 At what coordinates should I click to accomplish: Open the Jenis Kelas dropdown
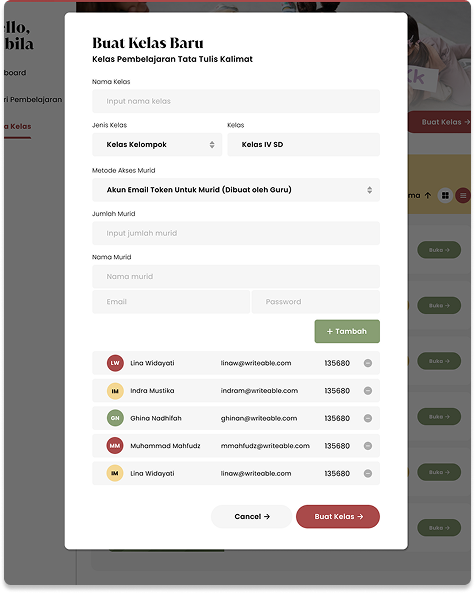point(157,144)
